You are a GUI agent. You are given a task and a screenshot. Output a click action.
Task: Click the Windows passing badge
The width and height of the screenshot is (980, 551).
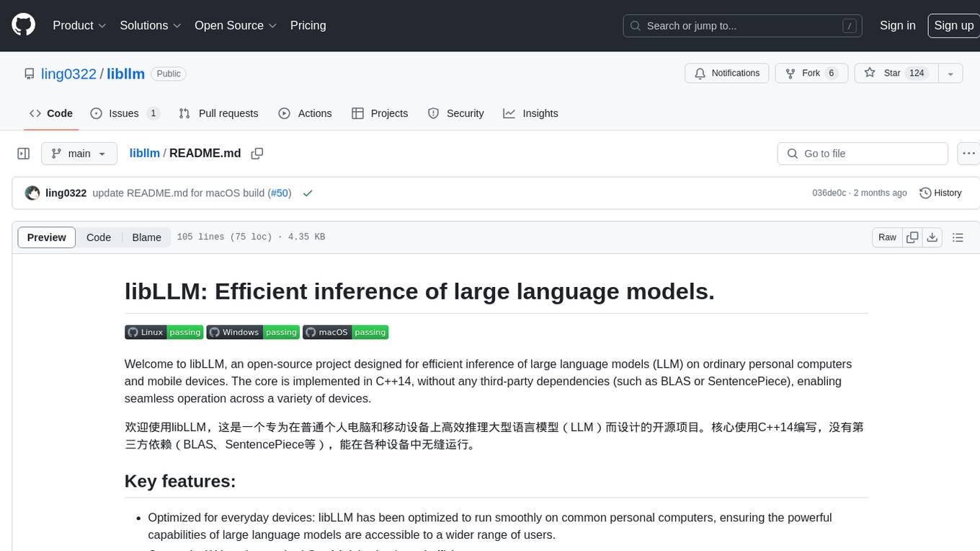tap(253, 332)
